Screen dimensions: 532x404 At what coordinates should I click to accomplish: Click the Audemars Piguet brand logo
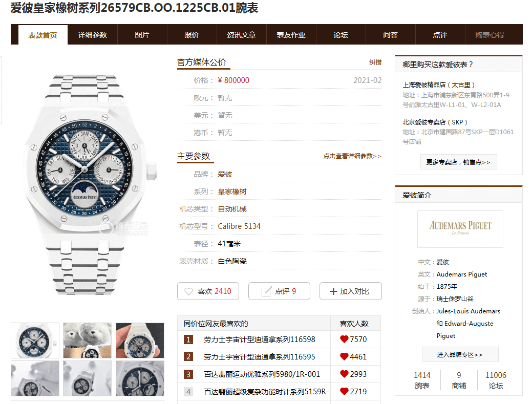[460, 229]
